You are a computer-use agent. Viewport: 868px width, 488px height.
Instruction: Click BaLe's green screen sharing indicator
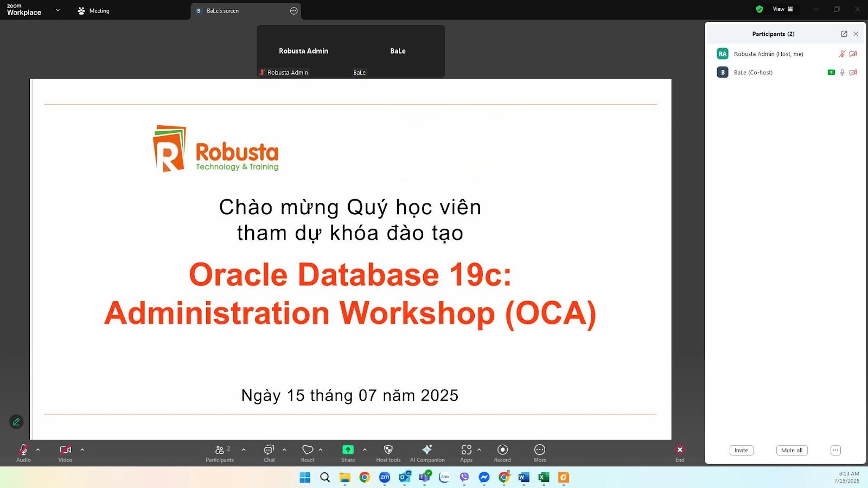coord(831,72)
